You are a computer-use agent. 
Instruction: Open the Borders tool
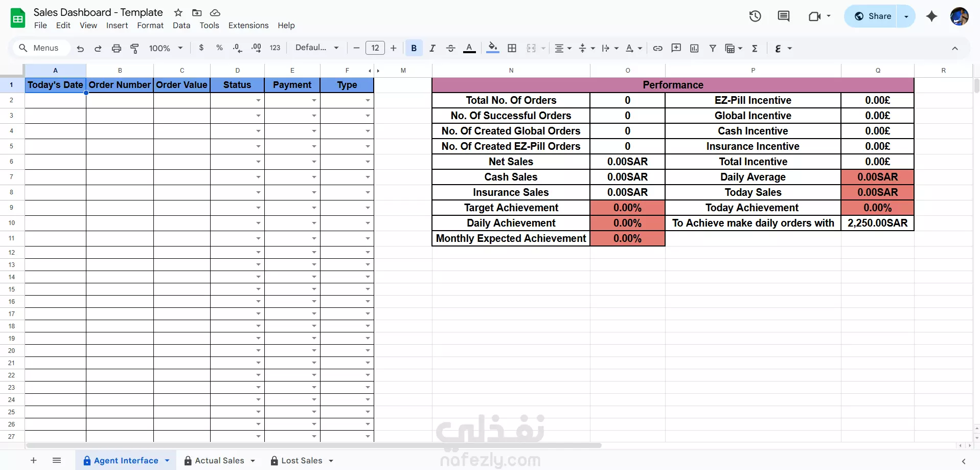tap(512, 48)
